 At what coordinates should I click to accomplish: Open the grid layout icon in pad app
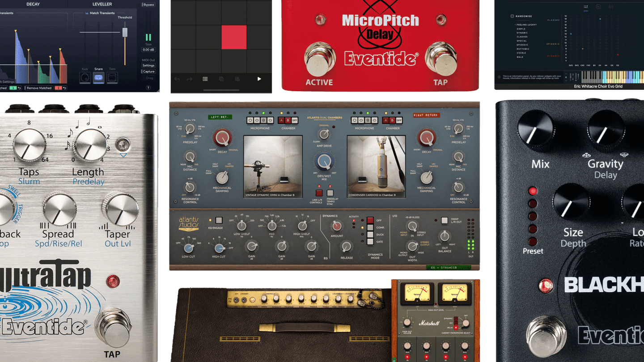tap(205, 79)
